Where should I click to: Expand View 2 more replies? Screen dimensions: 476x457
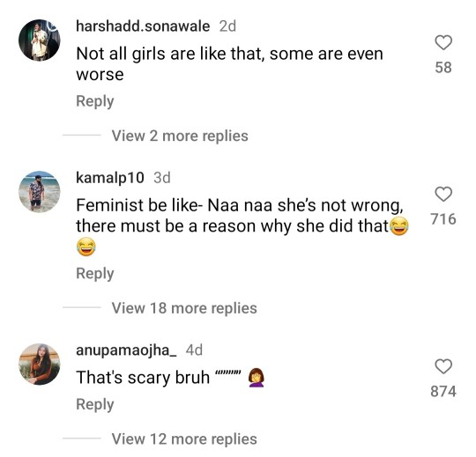tap(180, 136)
